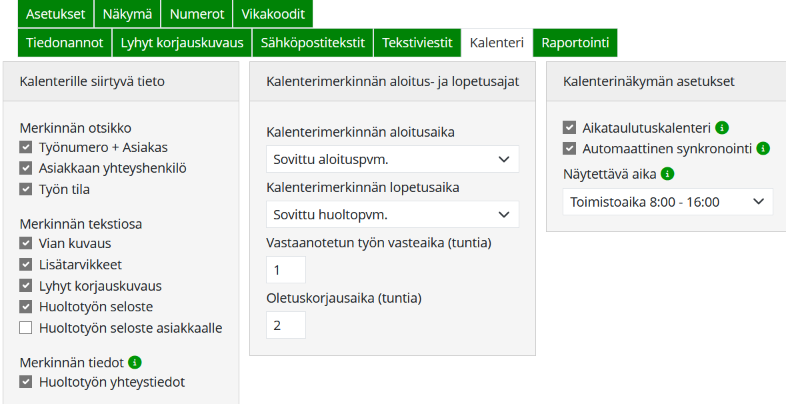Switch to the Raportointi tab
786x404 pixels.
[575, 42]
